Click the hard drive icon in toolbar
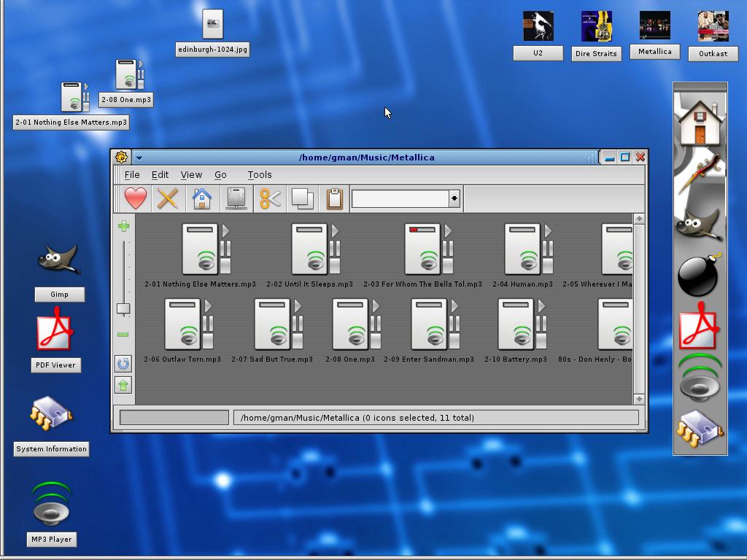 tap(236, 198)
